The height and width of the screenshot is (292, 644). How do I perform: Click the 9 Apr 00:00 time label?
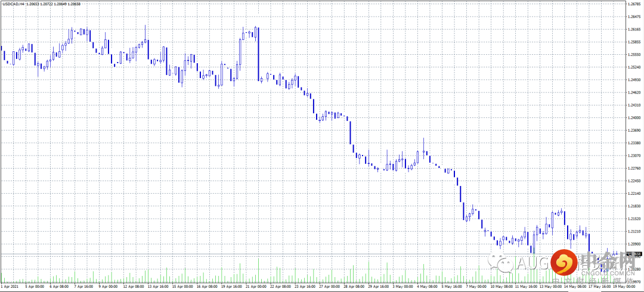pos(107,286)
